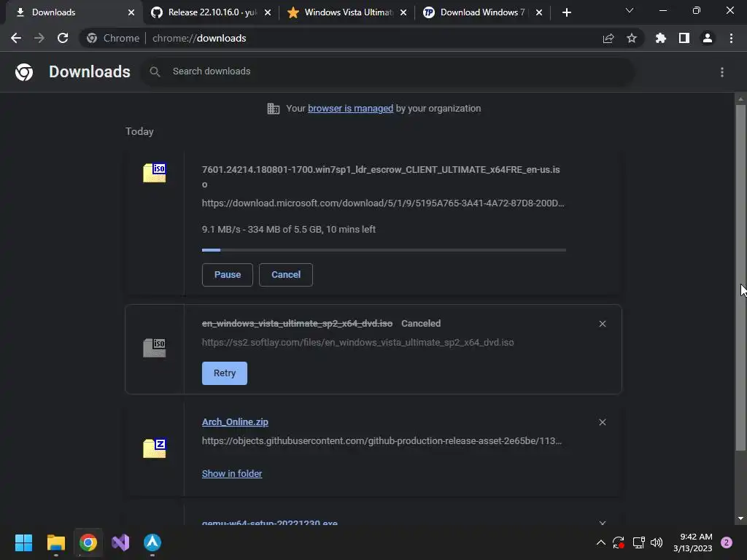Open the Chrome three-dot menu
The width and height of the screenshot is (747, 560).
[x=731, y=38]
